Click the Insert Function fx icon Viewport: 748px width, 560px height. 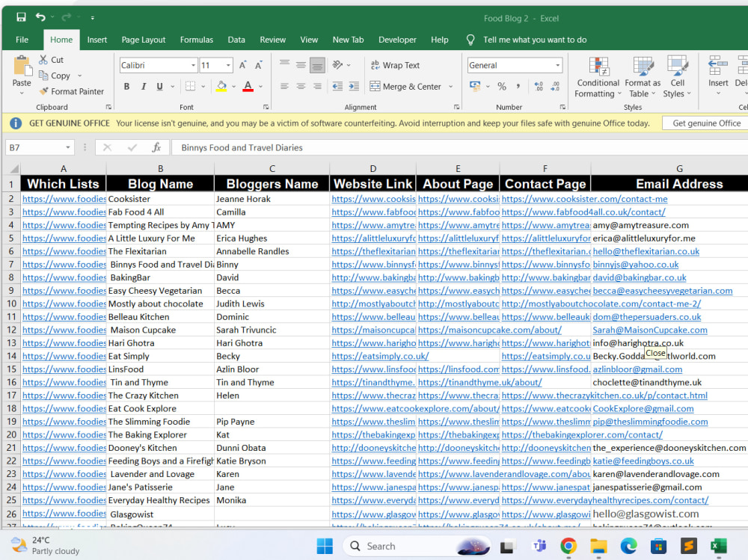point(156,147)
